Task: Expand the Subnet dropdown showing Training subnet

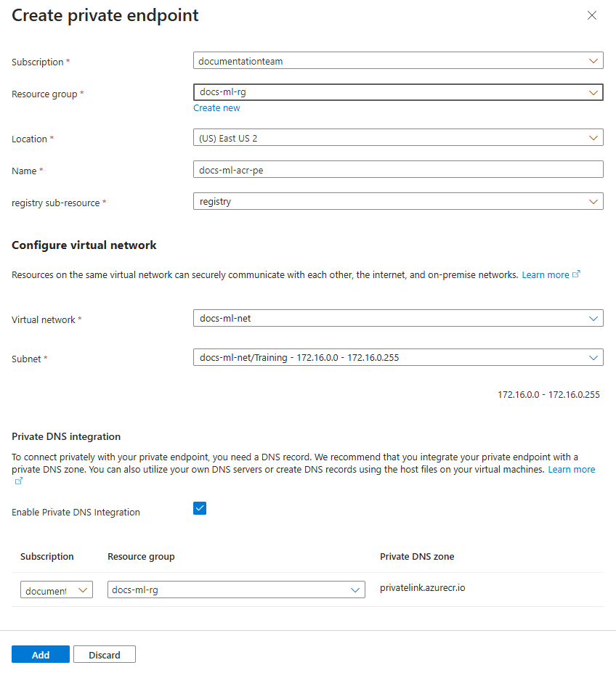Action: click(594, 357)
